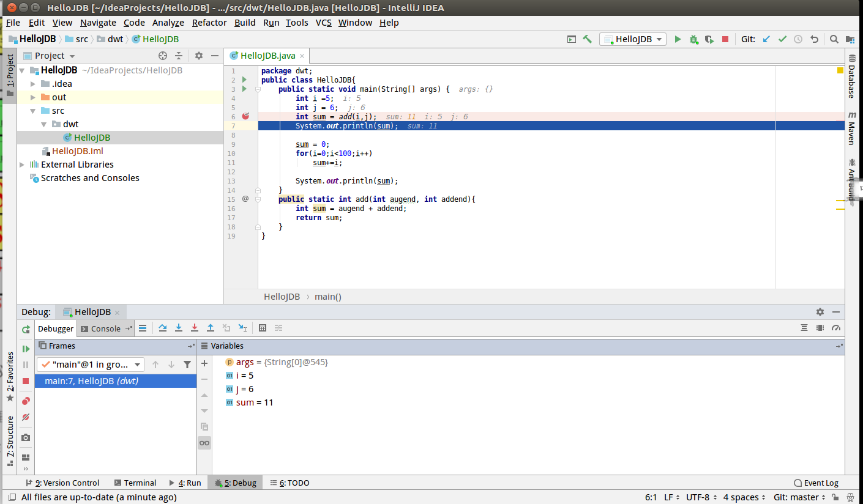Open Project view selector dropdown
Screen dimensions: 863x504
click(x=49, y=56)
